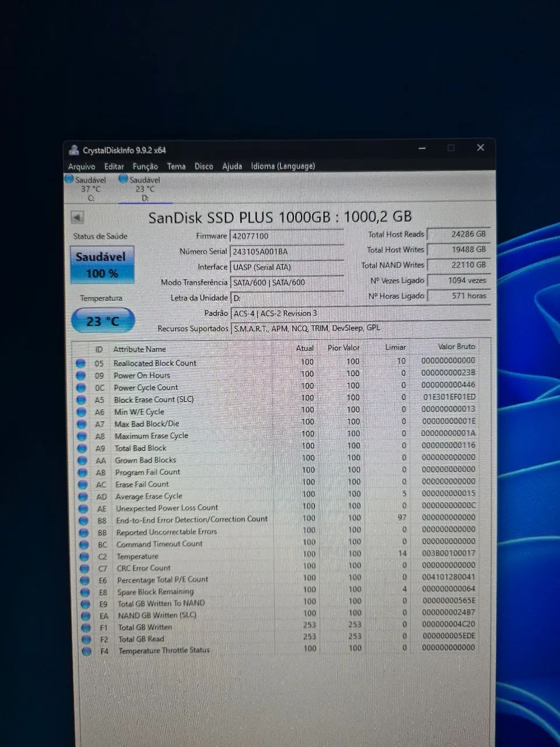
Task: Click the CrystalDiskInfo title bar icon
Action: click(73, 150)
